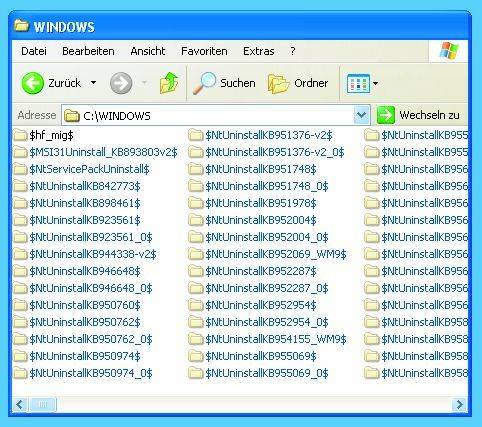Open the Zurück history dropdown arrow
This screenshot has width=482, height=427.
[x=94, y=83]
